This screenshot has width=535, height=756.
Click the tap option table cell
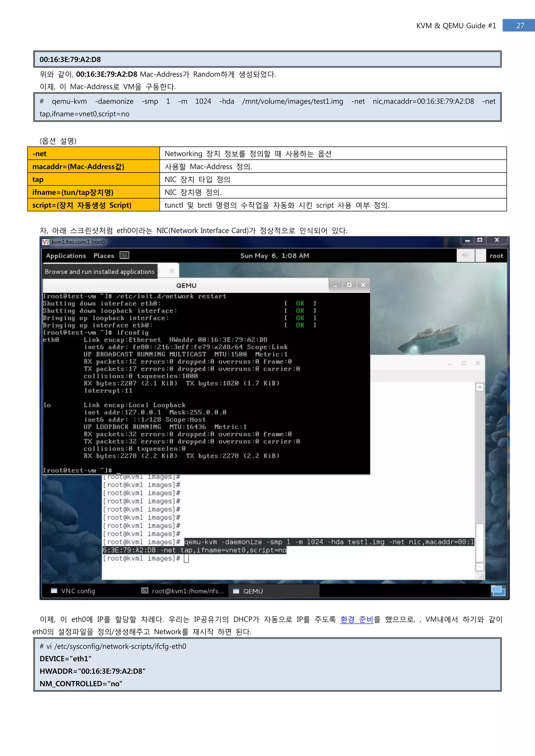[94, 179]
